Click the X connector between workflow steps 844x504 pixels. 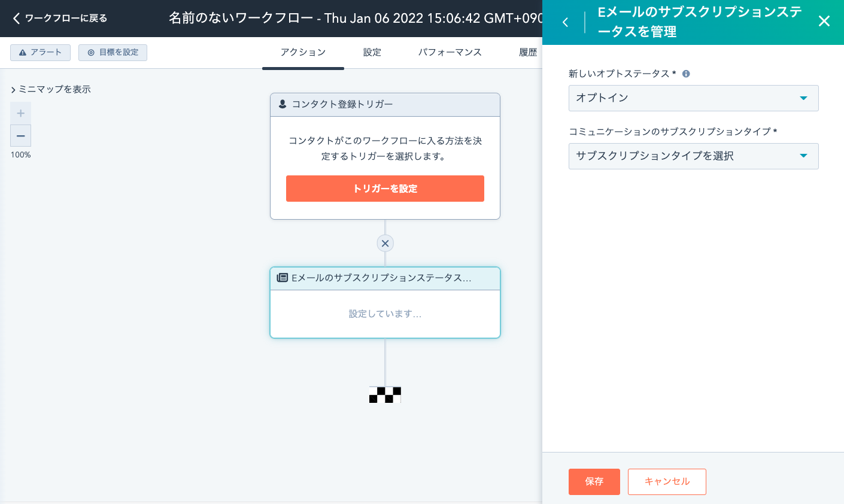point(385,243)
